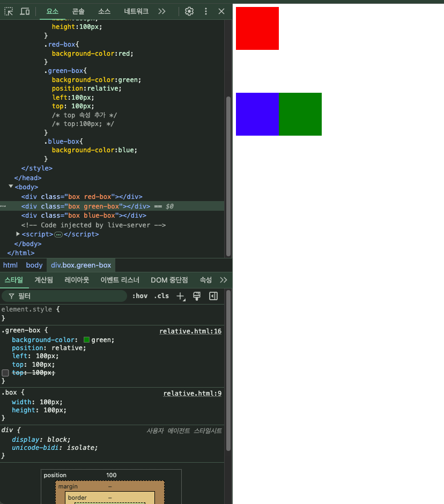444x504 pixels.
Task: Edit the position: relative declaration
Action: pyautogui.click(x=49, y=348)
